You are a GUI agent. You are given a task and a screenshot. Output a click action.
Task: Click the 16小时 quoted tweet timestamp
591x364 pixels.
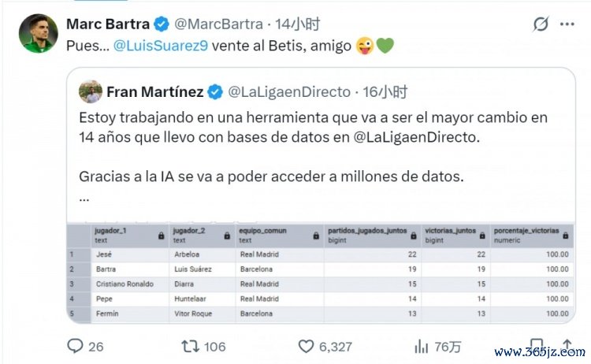385,92
